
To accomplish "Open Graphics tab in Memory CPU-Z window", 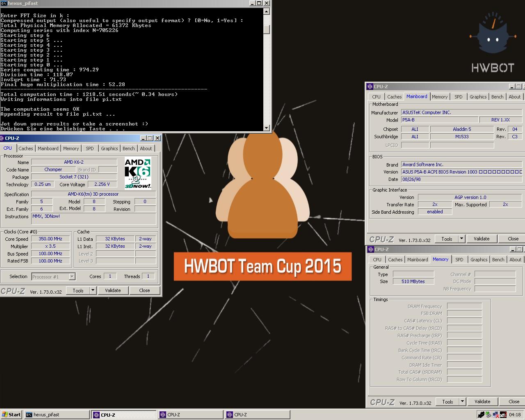I will coord(479,260).
